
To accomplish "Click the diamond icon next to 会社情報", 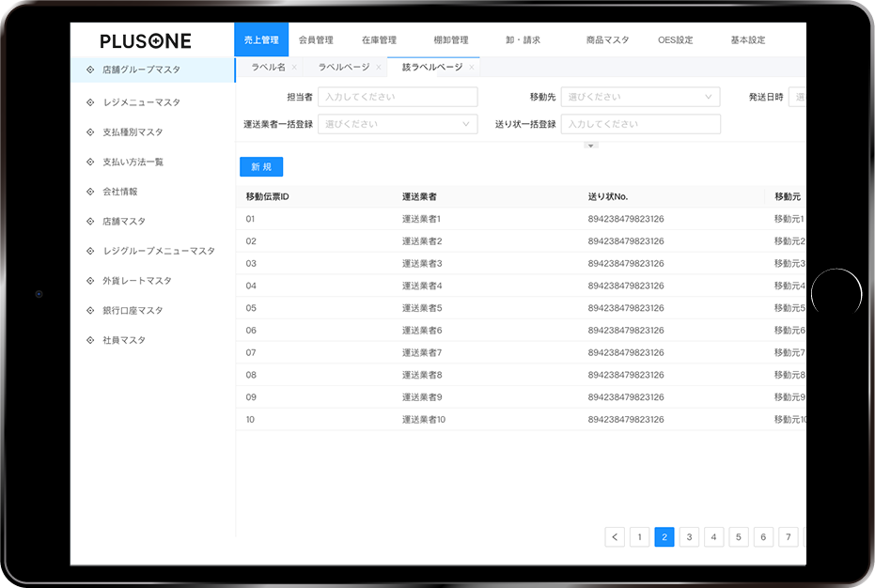I will point(90,192).
